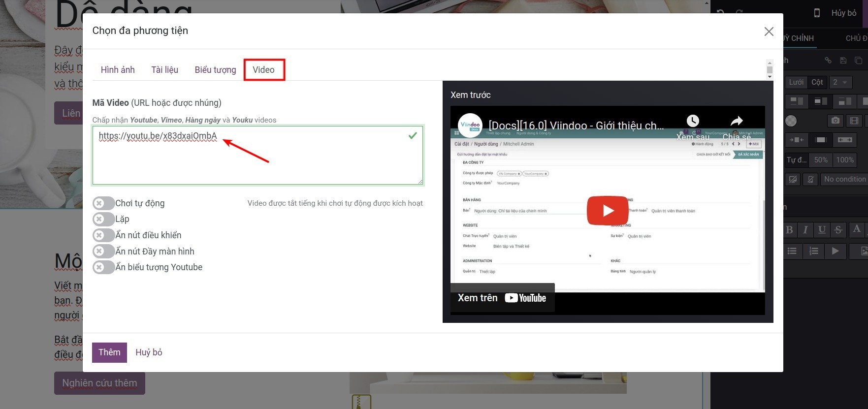This screenshot has height=409, width=868.
Task: Click the Thêm button
Action: click(x=109, y=352)
